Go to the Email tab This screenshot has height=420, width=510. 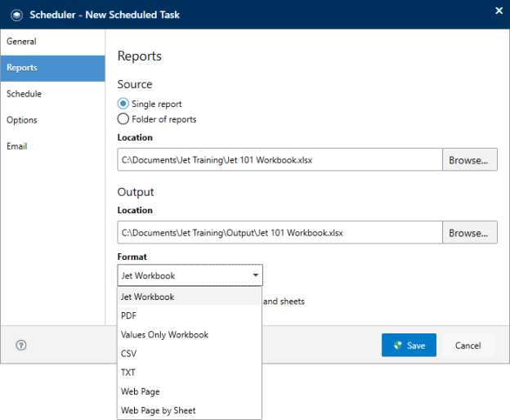(52, 146)
